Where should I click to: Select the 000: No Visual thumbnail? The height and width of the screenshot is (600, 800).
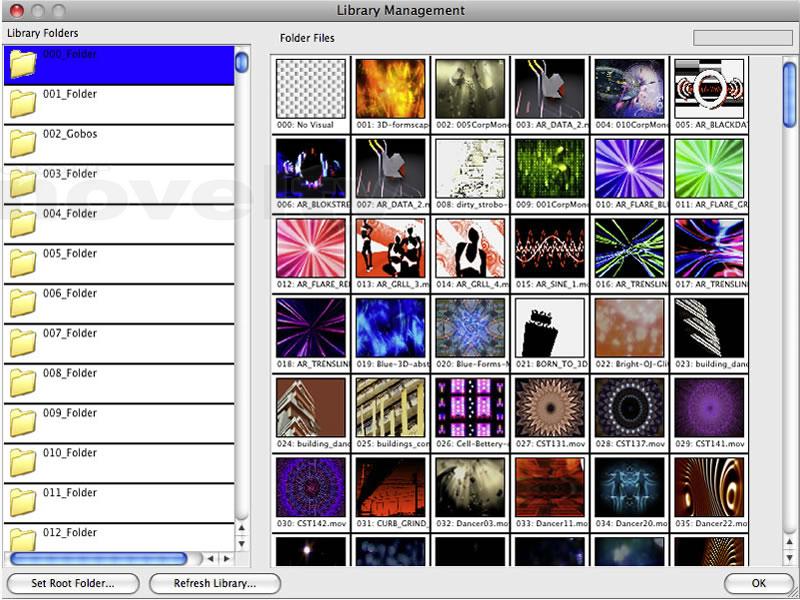coord(310,89)
